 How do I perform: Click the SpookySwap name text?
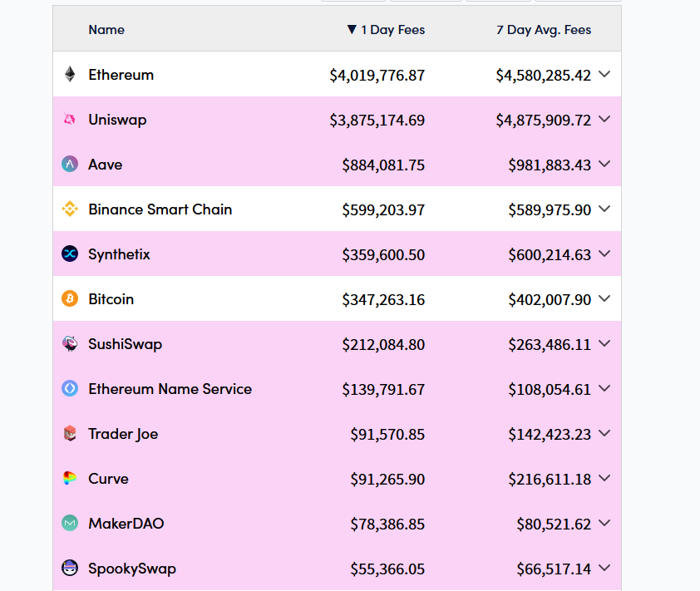pos(132,569)
